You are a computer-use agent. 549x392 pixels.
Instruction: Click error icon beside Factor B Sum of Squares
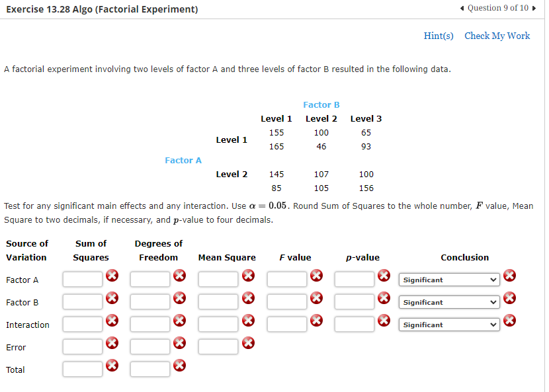pos(112,298)
